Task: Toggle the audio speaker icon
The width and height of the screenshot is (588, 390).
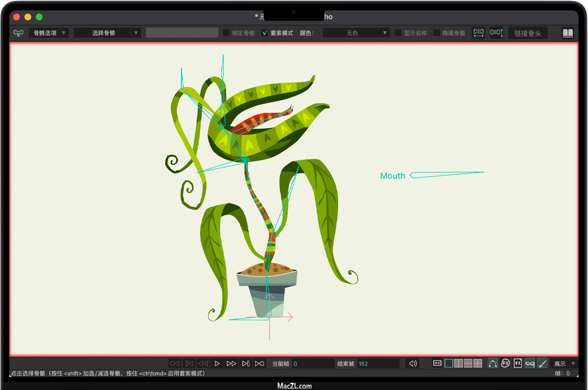Action: click(x=413, y=363)
